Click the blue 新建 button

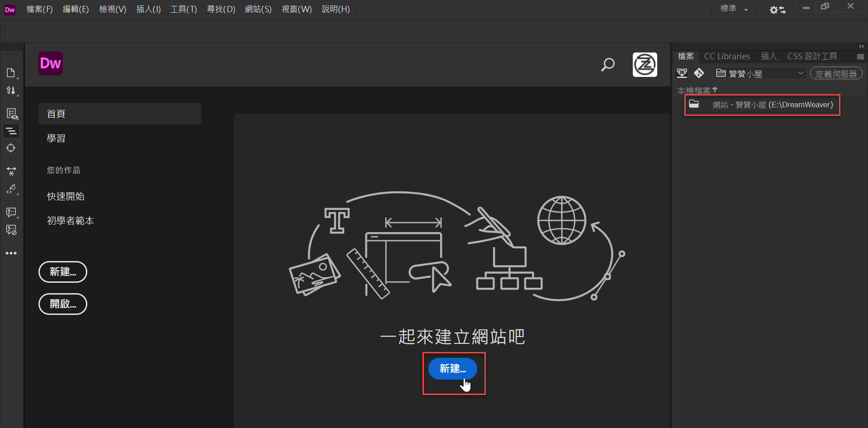tap(452, 369)
